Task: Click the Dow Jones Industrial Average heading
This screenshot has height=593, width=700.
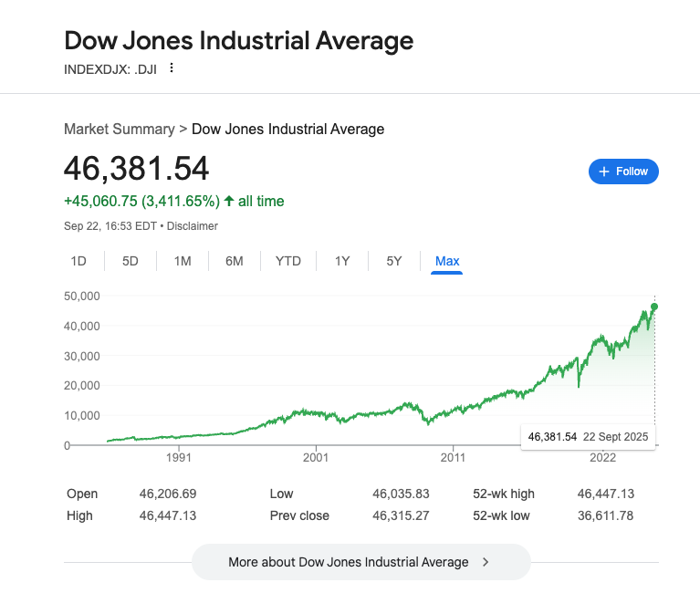Action: [x=238, y=41]
